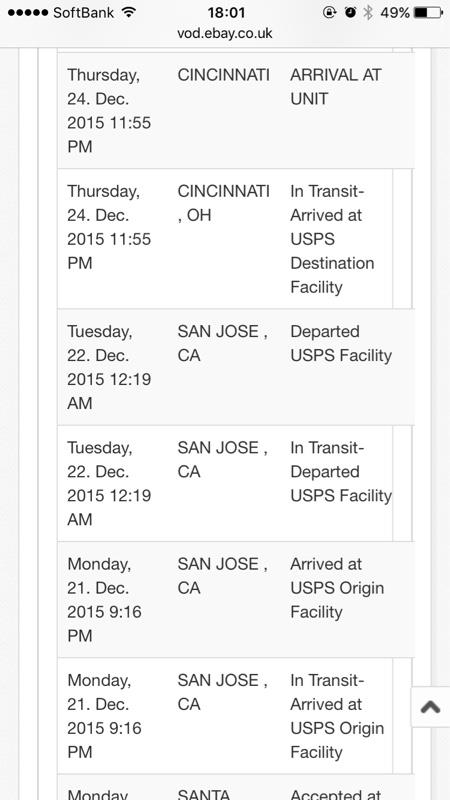Tap the Wi-Fi status icon
Screen dimensions: 450x800
tap(129, 12)
